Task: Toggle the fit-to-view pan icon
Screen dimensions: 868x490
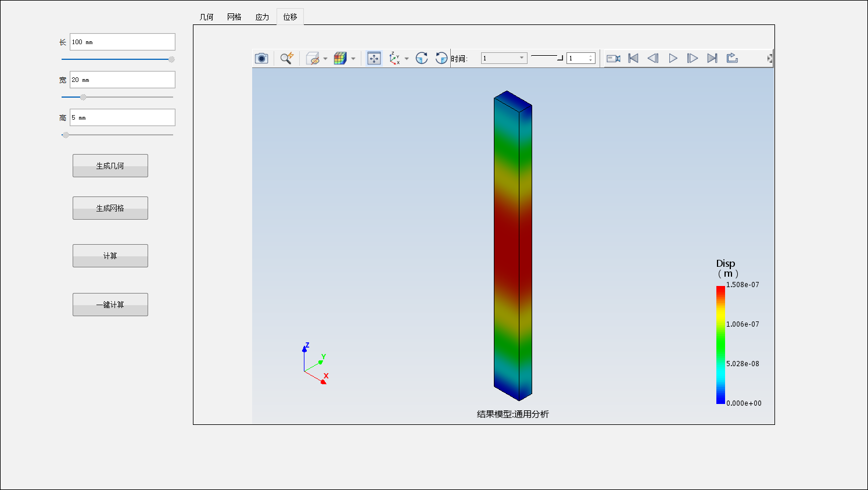Action: point(374,58)
